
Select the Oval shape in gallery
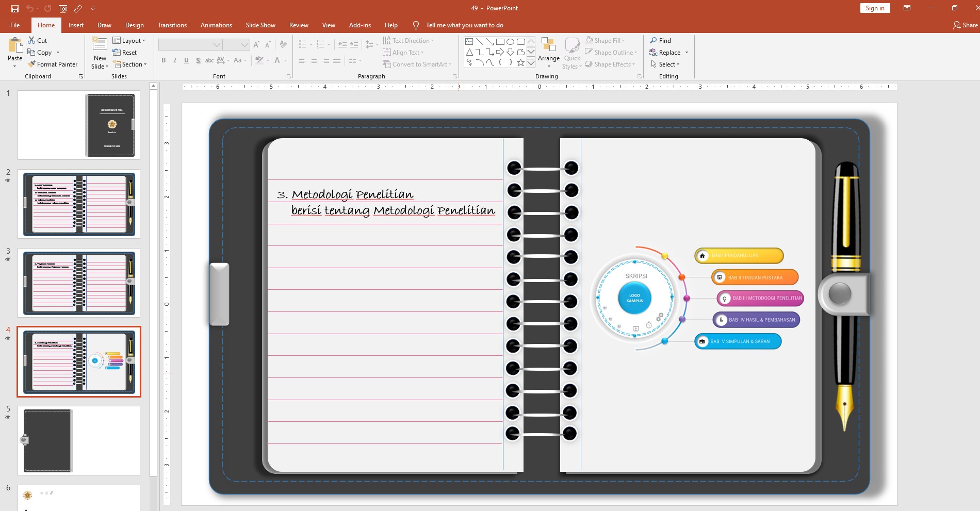coord(510,42)
